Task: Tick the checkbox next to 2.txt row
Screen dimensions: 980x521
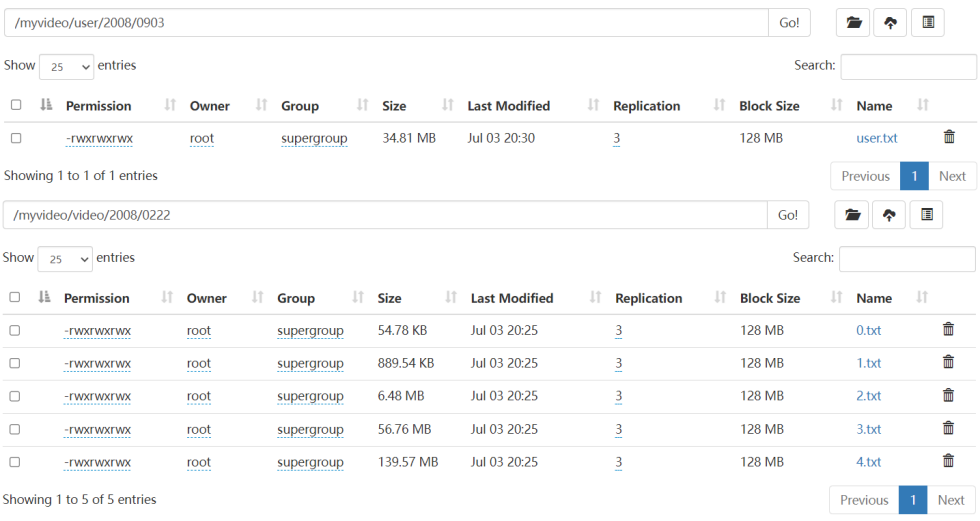Action: tap(15, 396)
